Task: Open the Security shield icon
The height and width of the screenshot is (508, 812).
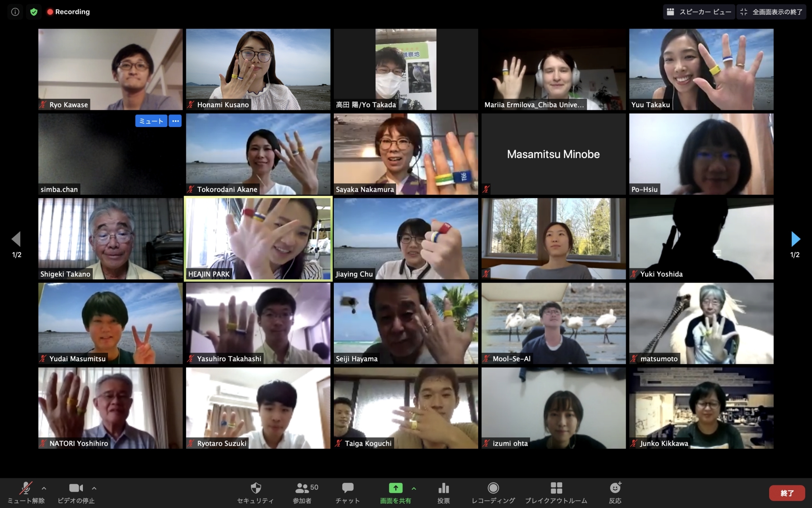Action: 256,488
